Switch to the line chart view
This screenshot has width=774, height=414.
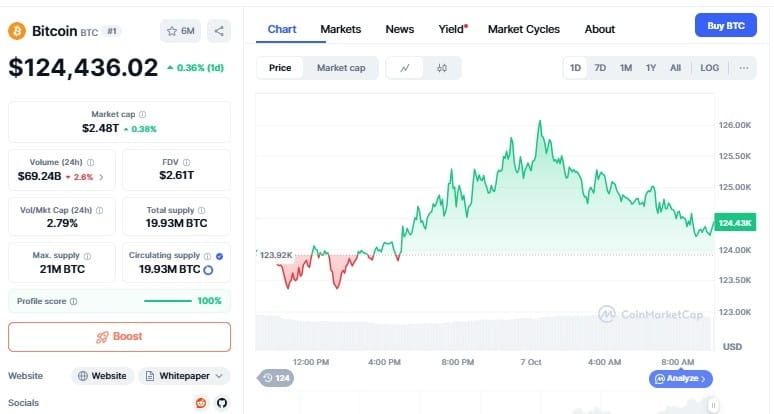tap(404, 68)
